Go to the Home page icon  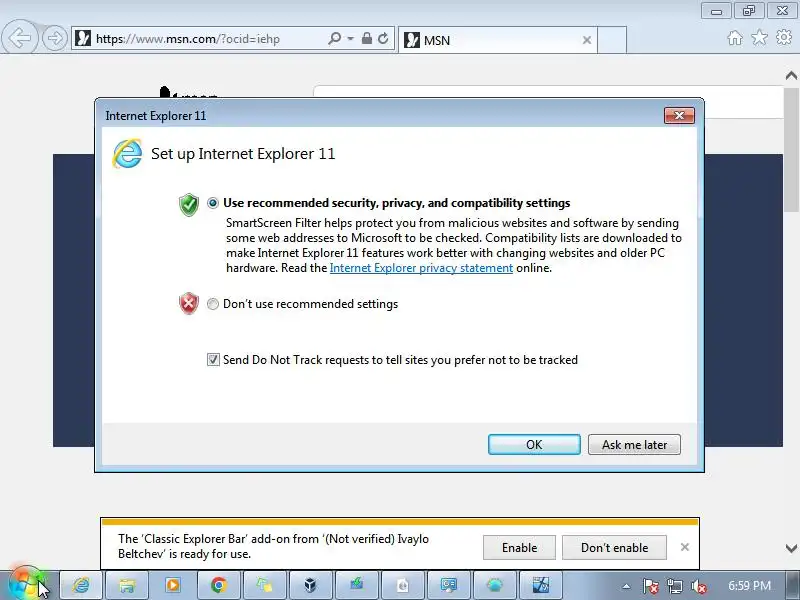[x=735, y=38]
